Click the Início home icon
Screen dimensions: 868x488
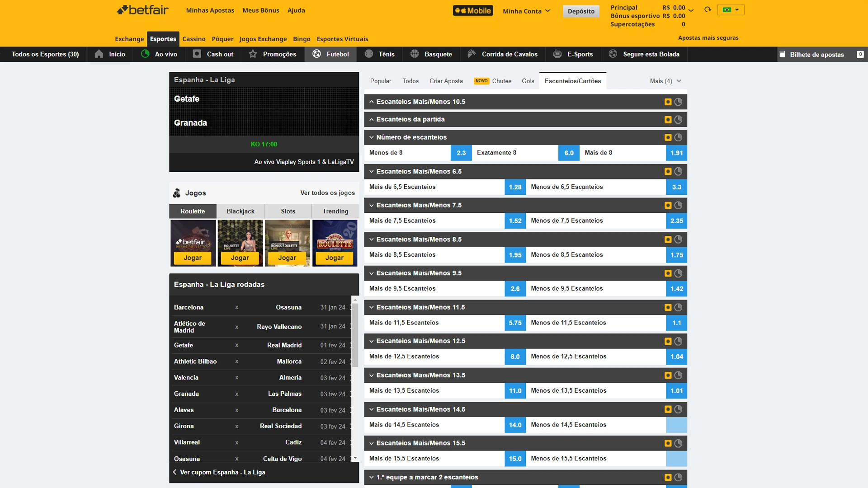(x=99, y=54)
